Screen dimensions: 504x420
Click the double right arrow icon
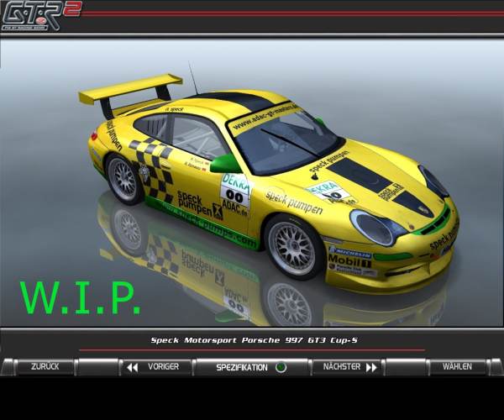(x=371, y=367)
